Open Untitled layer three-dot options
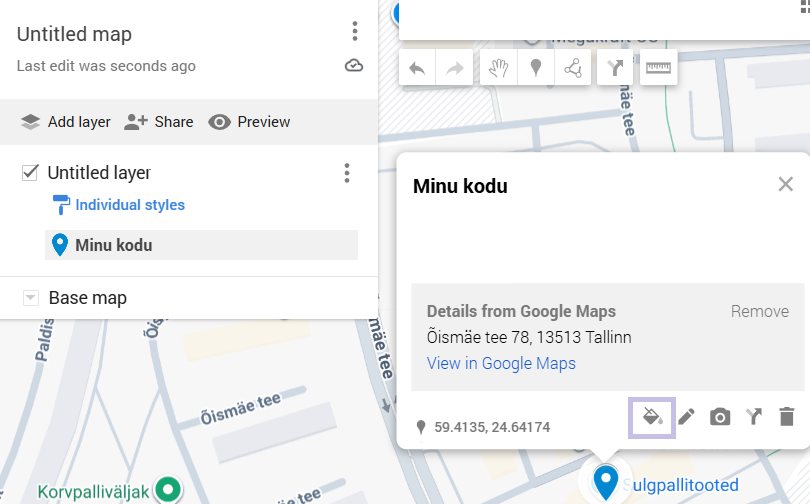Viewport: 810px width, 504px height. [x=347, y=173]
